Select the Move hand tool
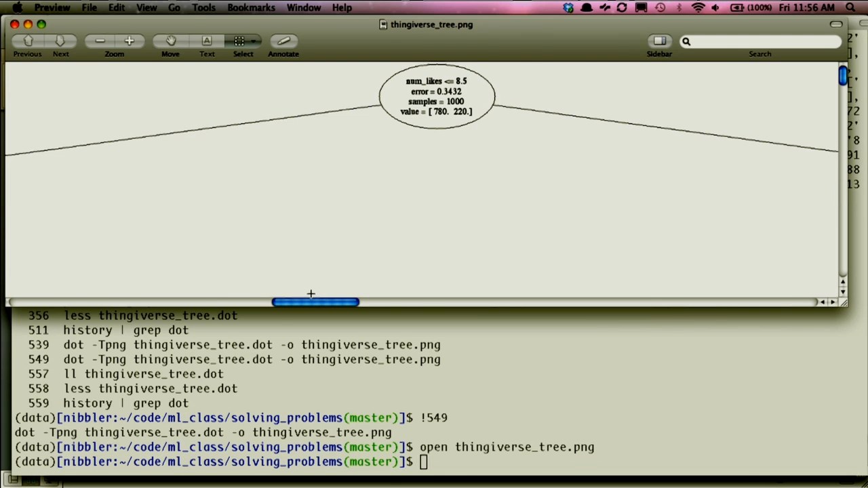Screen dimensions: 868x488 (x=171, y=41)
